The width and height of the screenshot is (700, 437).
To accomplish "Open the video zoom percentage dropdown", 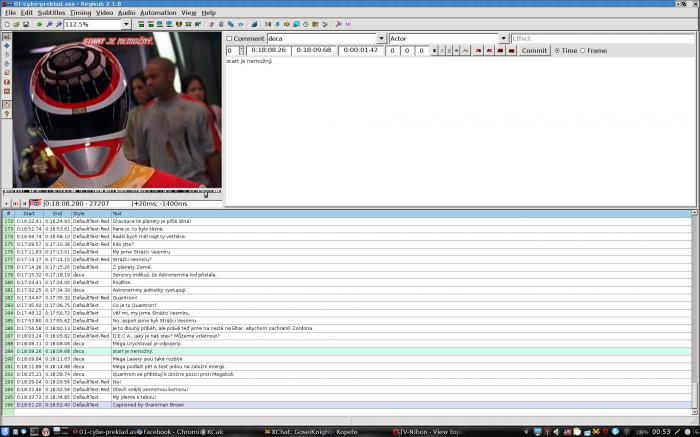I will click(x=126, y=24).
